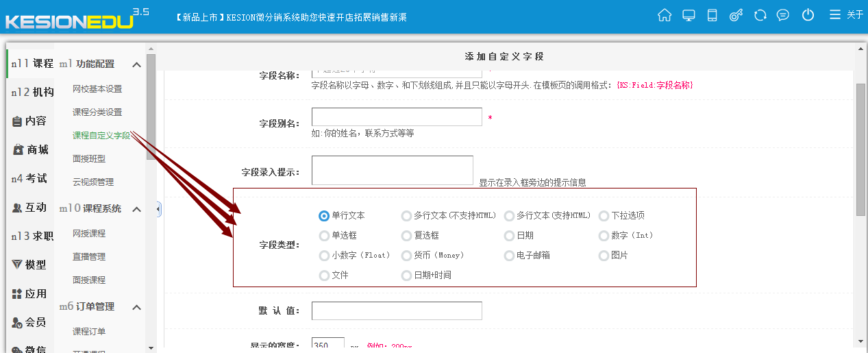Open 网校基本设置 link

(97, 89)
